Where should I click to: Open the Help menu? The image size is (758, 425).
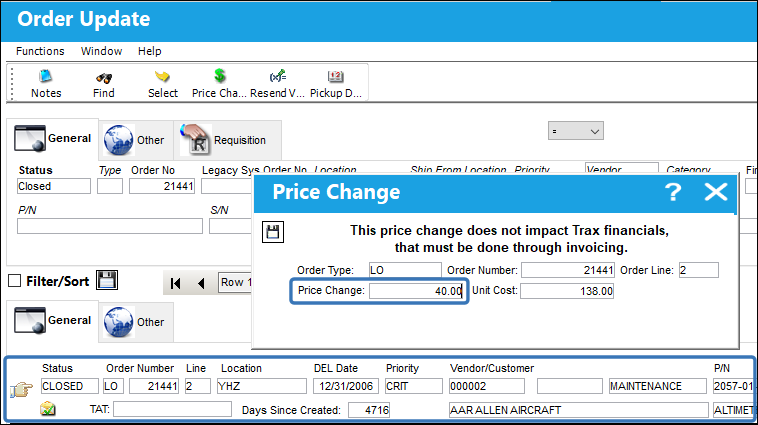[149, 51]
